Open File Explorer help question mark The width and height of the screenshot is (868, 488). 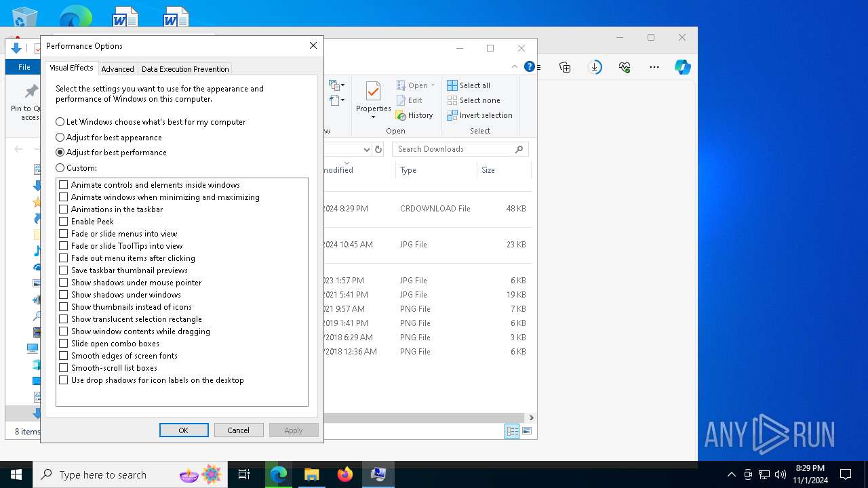coord(530,66)
